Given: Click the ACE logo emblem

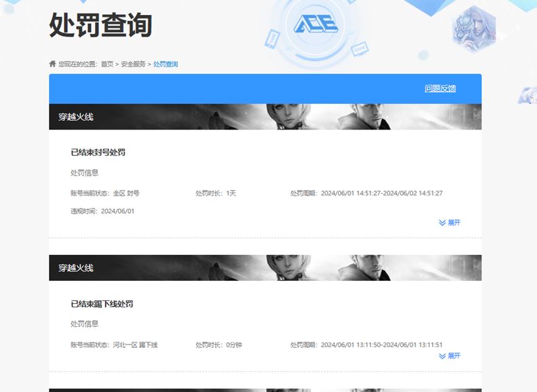Looking at the screenshot, I should click(x=316, y=24).
